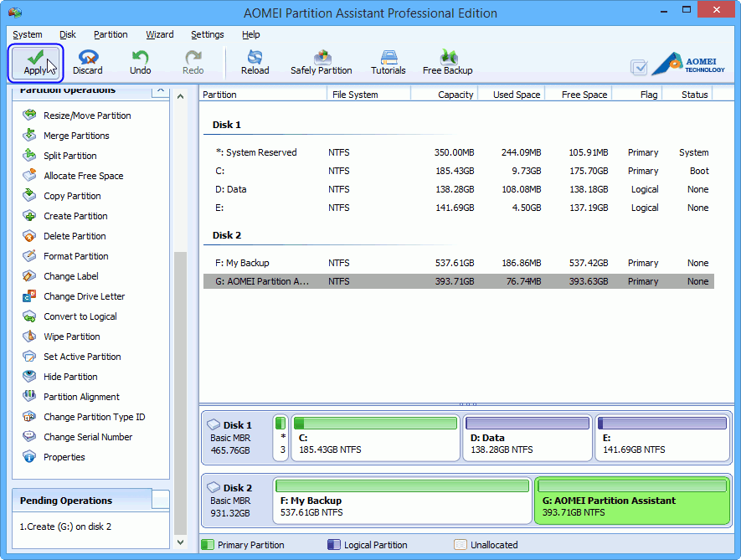Select Resize/Move Partition in the sidebar
The image size is (741, 560).
click(87, 116)
